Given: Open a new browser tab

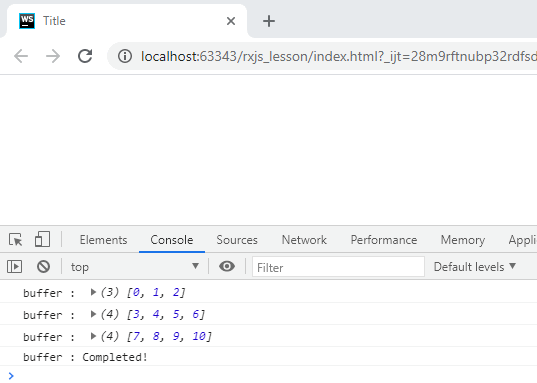Looking at the screenshot, I should [269, 21].
